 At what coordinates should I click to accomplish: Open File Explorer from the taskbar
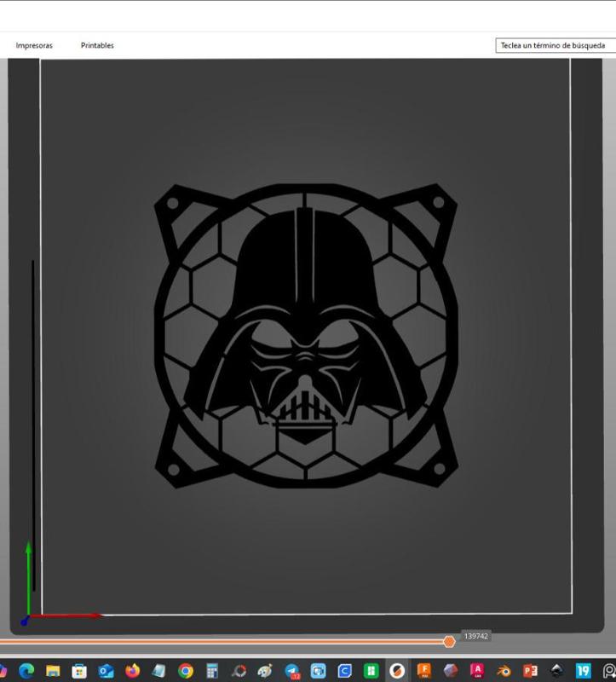[53, 671]
